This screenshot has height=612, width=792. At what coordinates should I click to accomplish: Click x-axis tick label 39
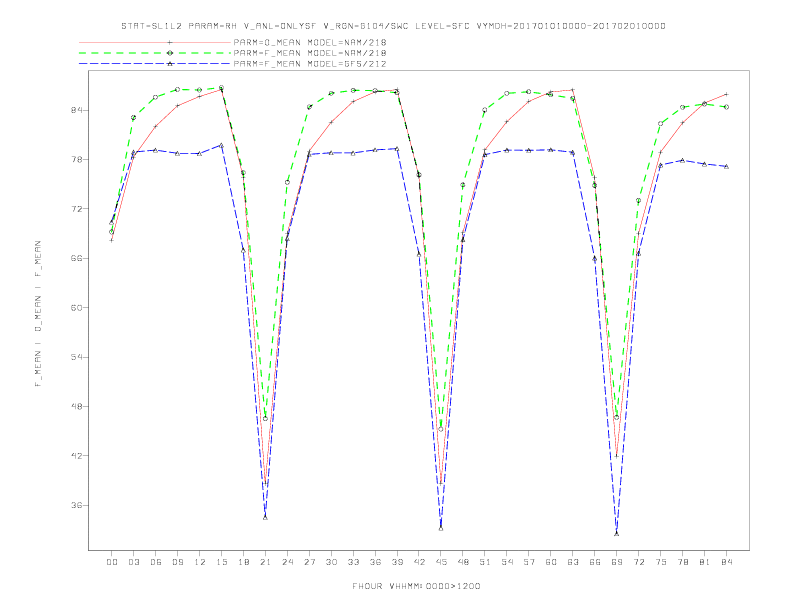pyautogui.click(x=397, y=562)
